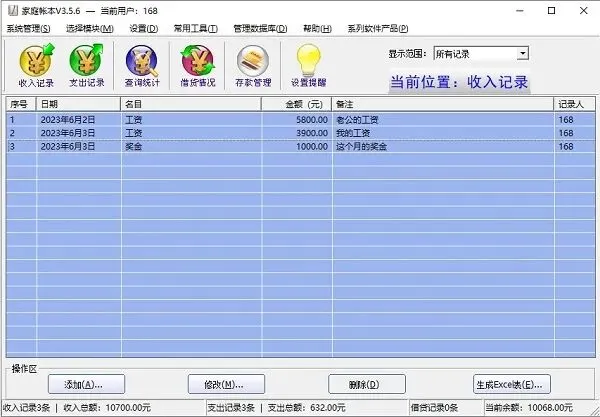Click the 支出总额: 632.00元 status entry
Viewport: 600px width, 417px height.
click(307, 408)
